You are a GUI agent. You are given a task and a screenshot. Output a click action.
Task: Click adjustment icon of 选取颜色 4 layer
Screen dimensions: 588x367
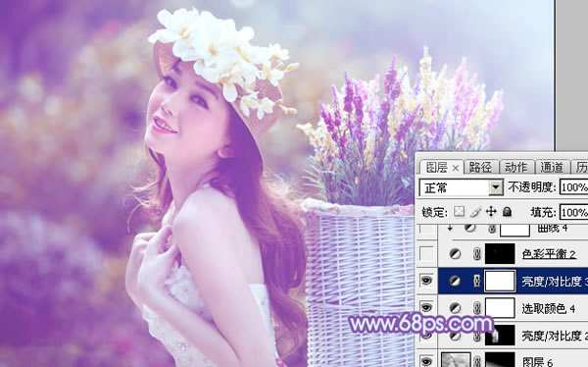(455, 308)
